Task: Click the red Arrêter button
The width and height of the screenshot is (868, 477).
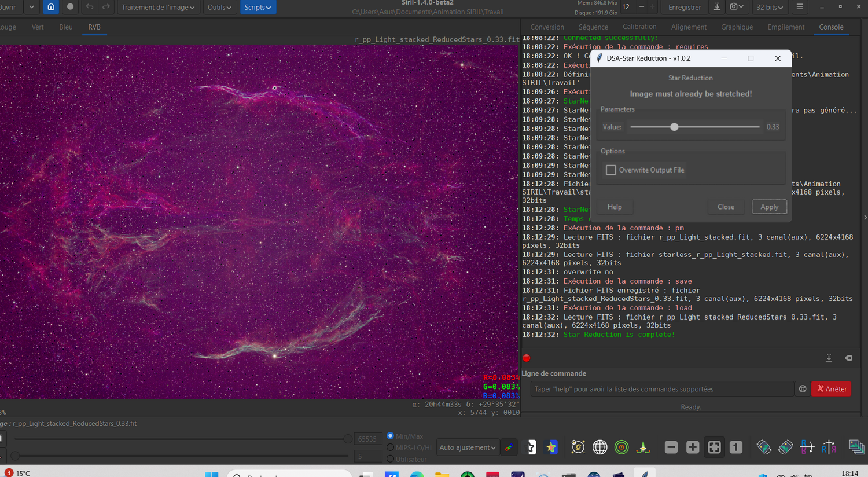Action: (x=831, y=389)
